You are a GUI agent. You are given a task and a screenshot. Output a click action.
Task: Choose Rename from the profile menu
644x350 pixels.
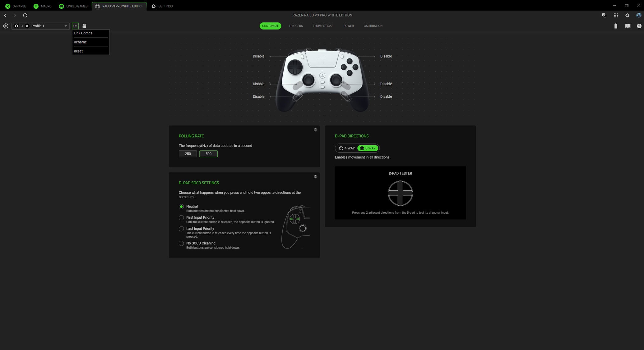pos(80,42)
